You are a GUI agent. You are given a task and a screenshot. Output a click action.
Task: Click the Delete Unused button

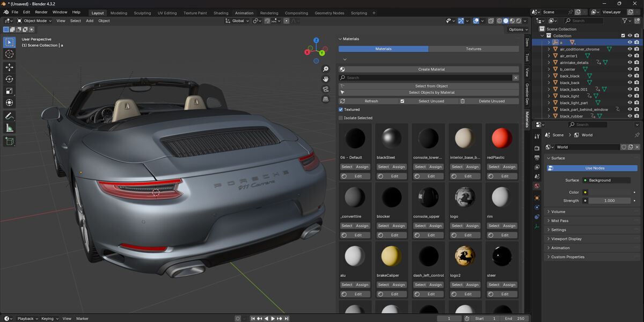point(489,101)
